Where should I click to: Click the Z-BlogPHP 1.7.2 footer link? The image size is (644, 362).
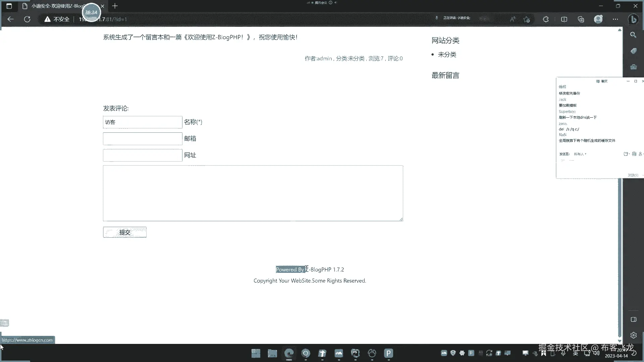coord(325,269)
